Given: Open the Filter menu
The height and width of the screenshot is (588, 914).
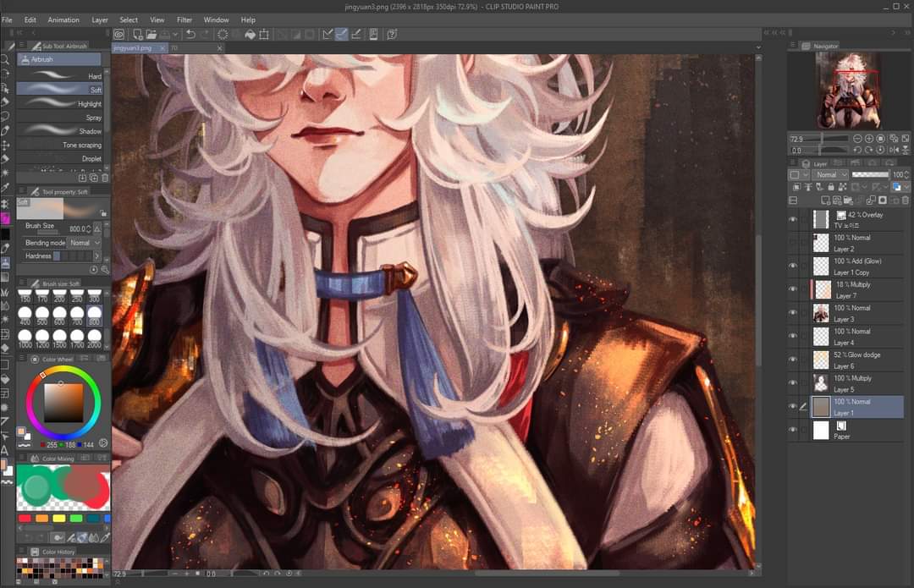Looking at the screenshot, I should [184, 19].
